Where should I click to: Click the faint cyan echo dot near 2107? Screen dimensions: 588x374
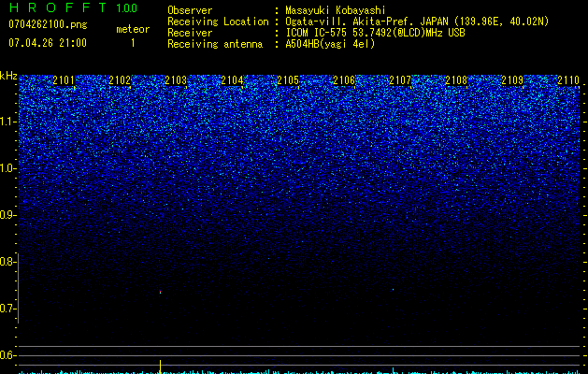pos(393,290)
